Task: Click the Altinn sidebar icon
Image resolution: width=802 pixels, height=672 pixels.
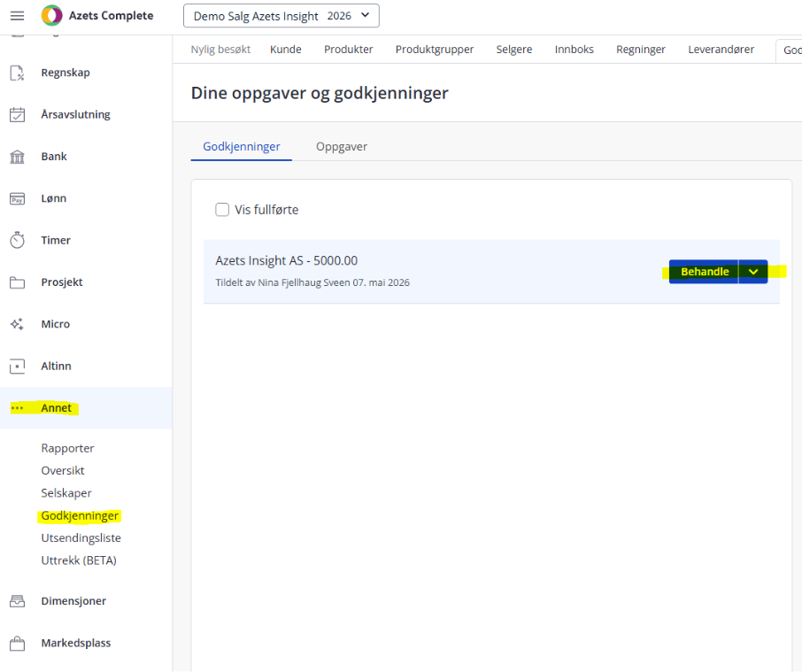Action: pyautogui.click(x=17, y=367)
